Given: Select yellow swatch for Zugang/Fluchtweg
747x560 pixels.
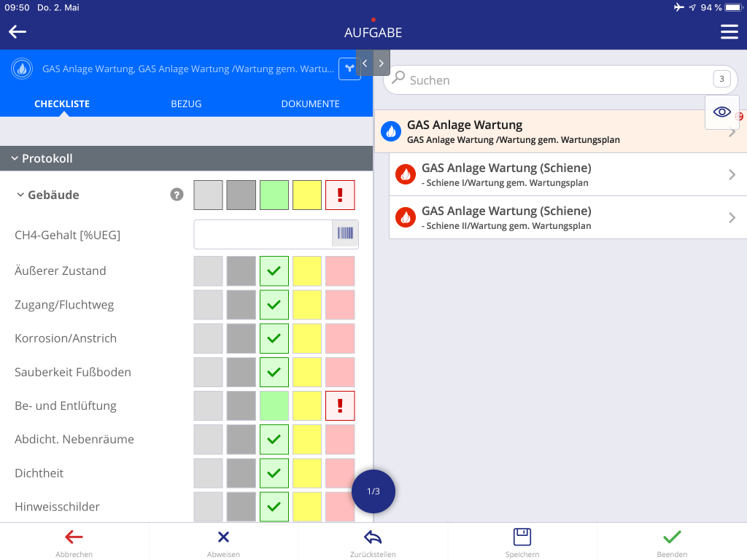Looking at the screenshot, I should point(307,305).
